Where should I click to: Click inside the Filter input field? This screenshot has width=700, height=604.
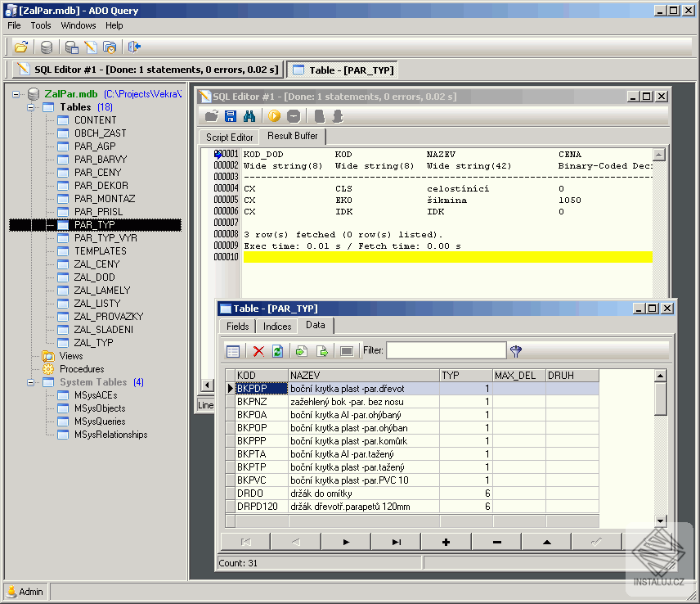pos(446,350)
